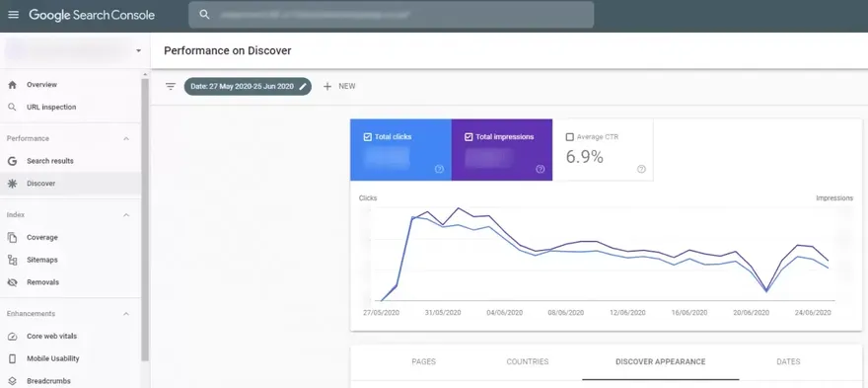The width and height of the screenshot is (868, 388).
Task: Click the Coverage pages icon
Action: 12,237
